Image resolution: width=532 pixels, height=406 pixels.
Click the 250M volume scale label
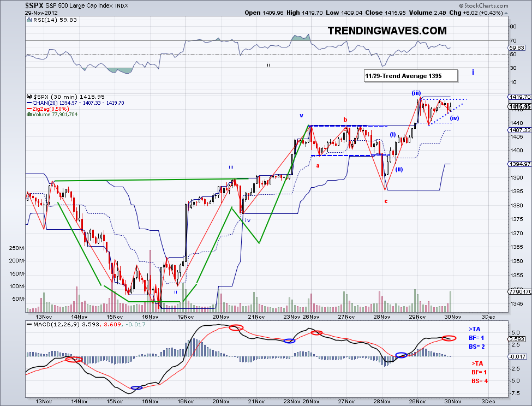click(16, 248)
